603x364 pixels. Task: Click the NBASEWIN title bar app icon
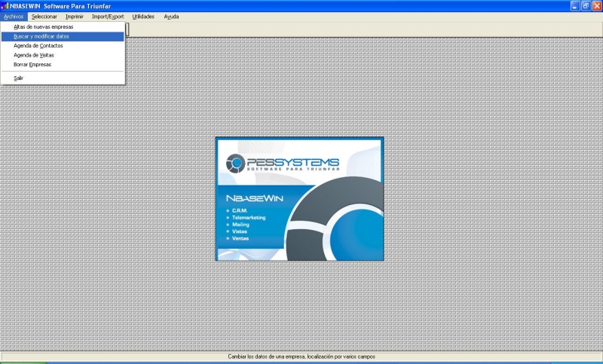[x=5, y=6]
